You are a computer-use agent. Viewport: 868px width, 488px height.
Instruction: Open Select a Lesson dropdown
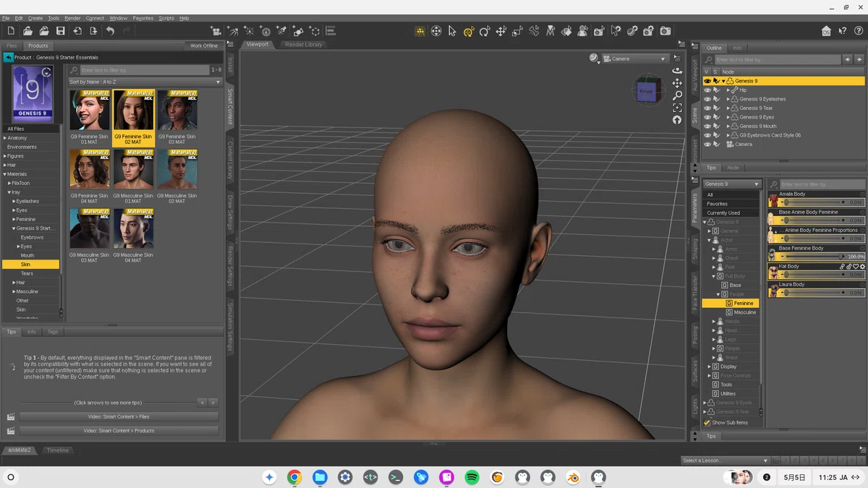click(x=725, y=461)
